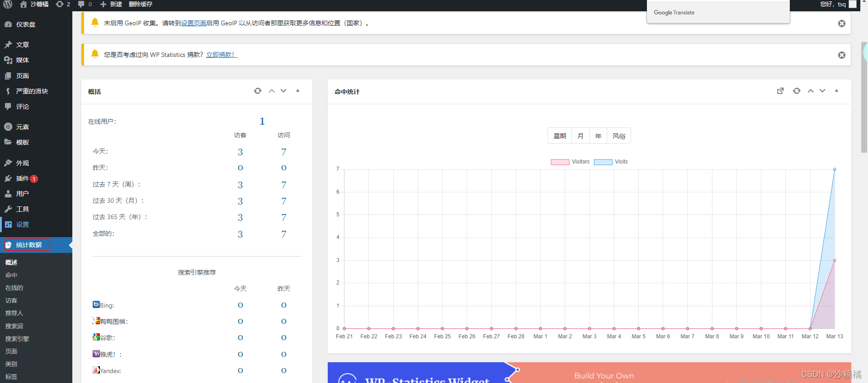
Task: Click the online users count 1
Action: (x=262, y=121)
